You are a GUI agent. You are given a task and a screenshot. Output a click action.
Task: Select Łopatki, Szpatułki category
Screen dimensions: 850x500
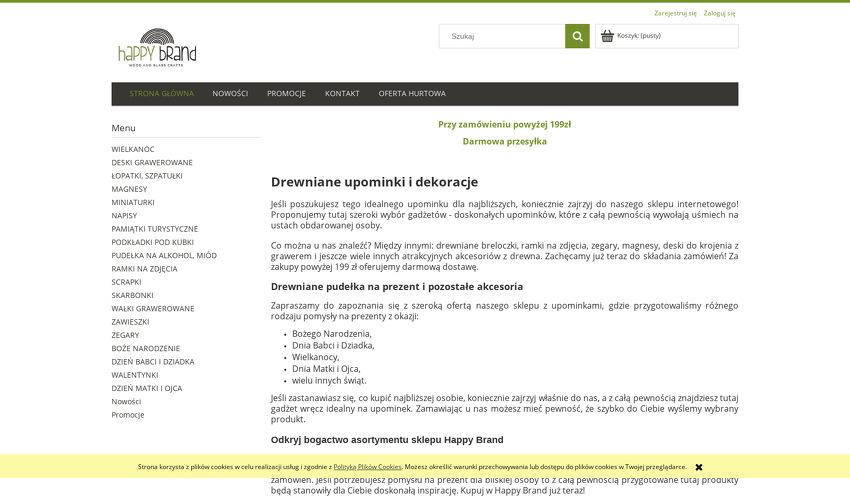coord(147,176)
